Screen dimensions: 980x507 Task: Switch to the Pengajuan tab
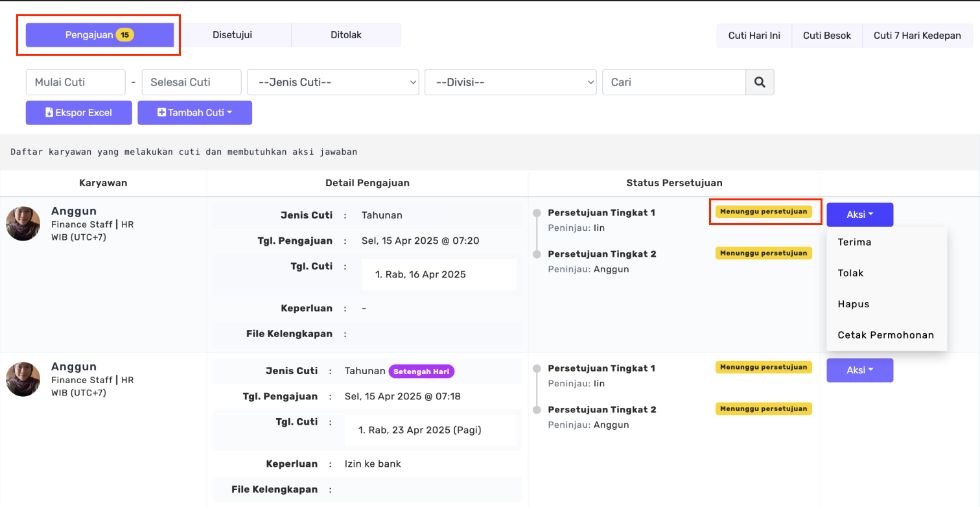pyautogui.click(x=100, y=35)
